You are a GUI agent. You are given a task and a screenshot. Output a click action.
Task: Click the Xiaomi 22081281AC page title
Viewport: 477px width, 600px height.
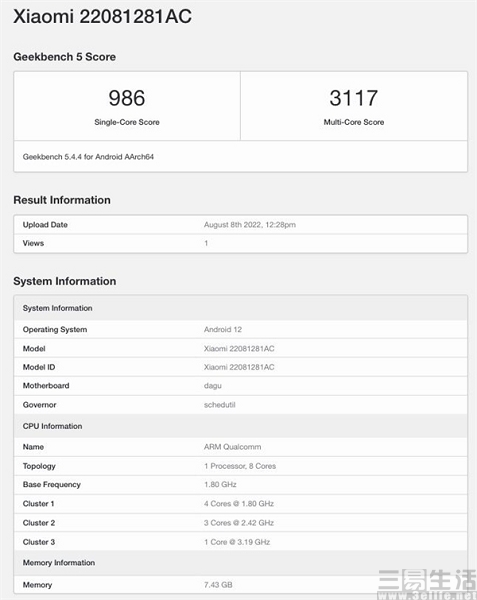coord(103,16)
